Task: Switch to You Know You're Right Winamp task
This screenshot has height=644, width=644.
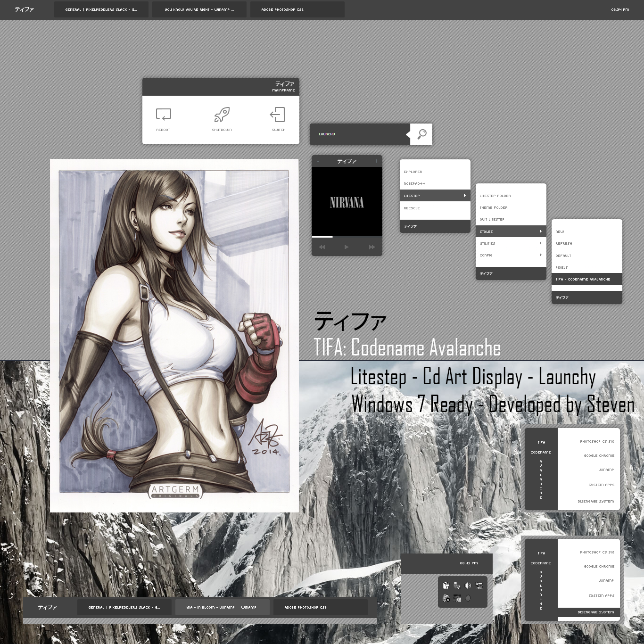Action: pyautogui.click(x=199, y=9)
